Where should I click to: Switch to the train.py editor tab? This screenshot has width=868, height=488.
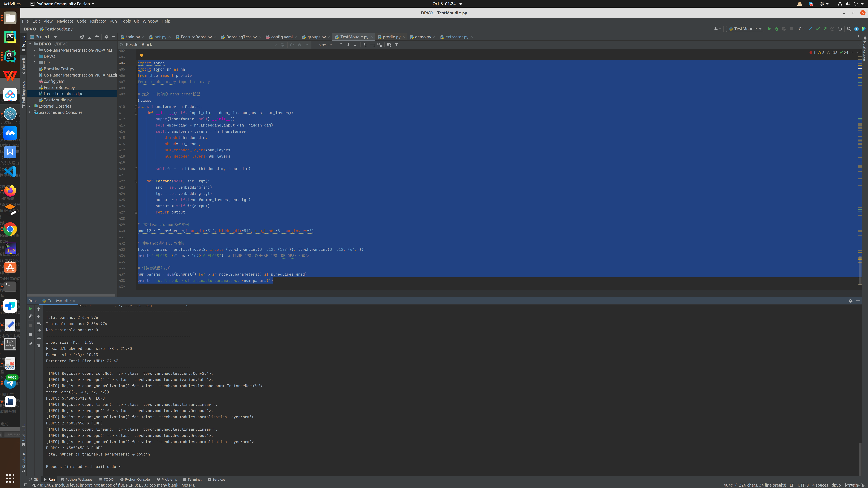pyautogui.click(x=132, y=37)
